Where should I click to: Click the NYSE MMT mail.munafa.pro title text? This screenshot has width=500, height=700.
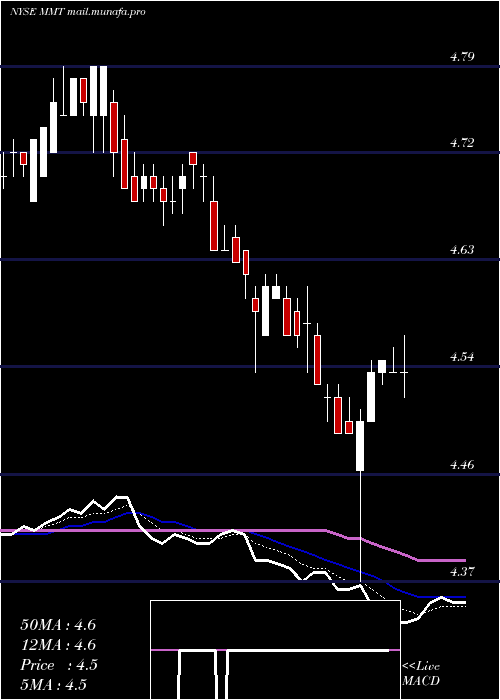pos(78,12)
